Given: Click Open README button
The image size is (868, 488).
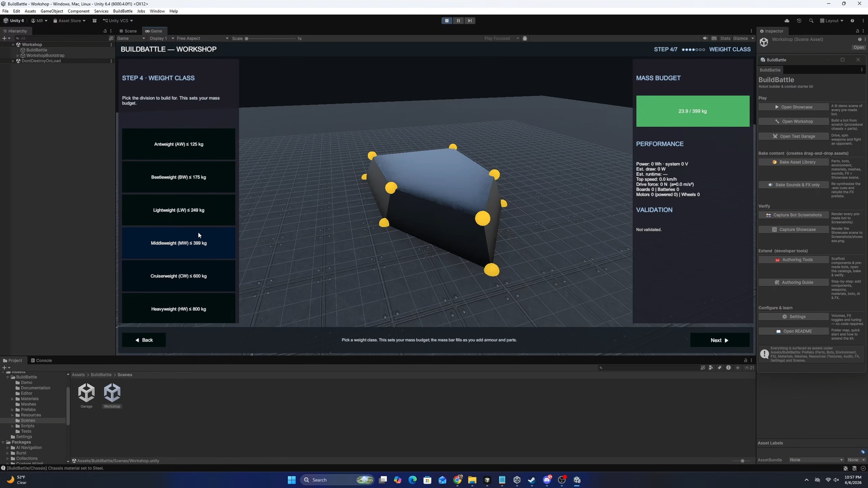Looking at the screenshot, I should [x=793, y=331].
